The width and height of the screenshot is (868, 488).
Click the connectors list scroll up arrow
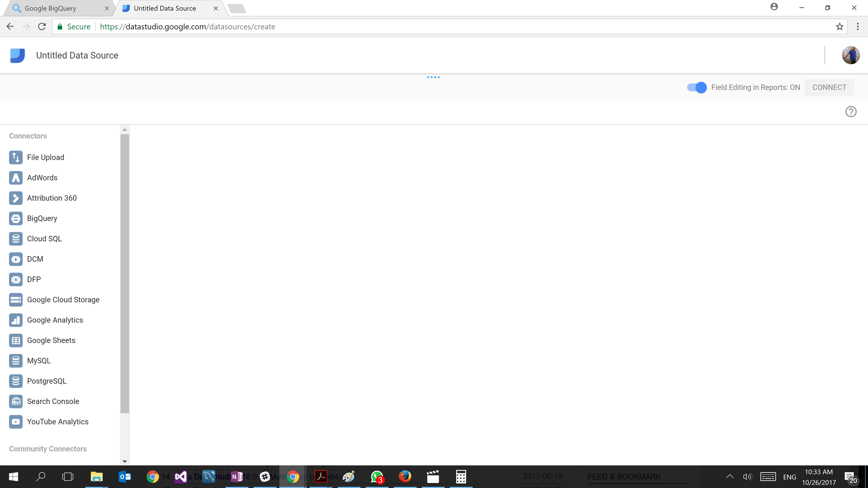coord(125,130)
